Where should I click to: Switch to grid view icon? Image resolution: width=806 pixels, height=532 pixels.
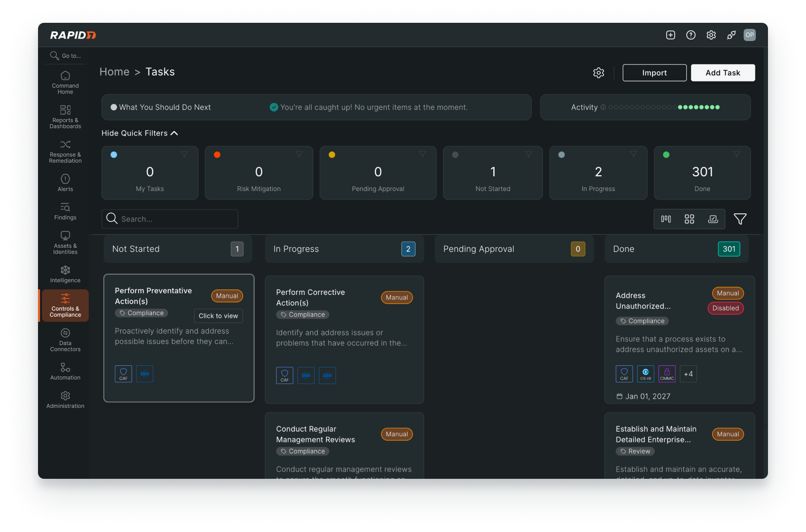[x=689, y=219]
